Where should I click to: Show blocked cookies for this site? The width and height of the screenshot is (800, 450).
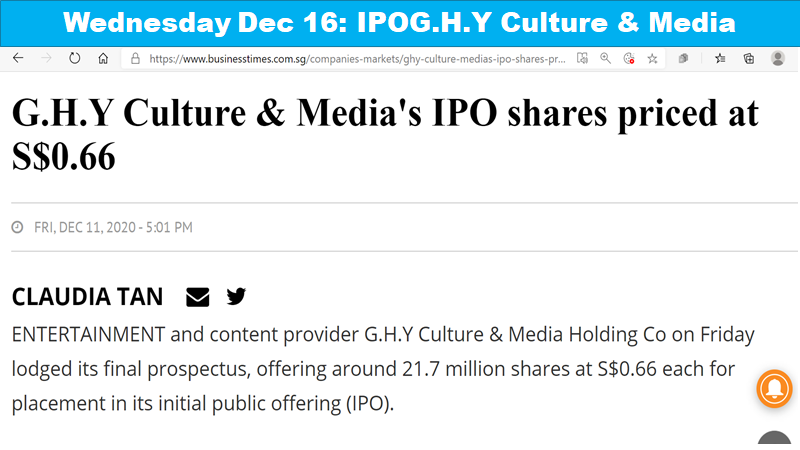pyautogui.click(x=629, y=59)
